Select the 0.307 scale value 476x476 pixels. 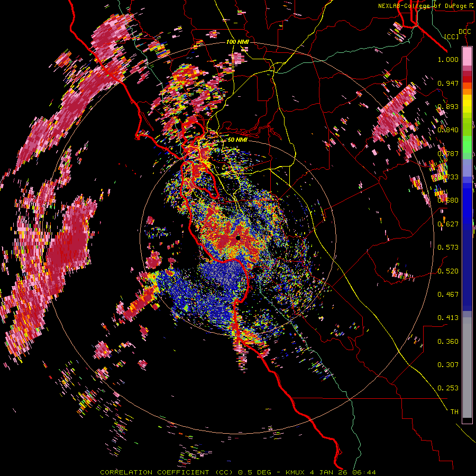coord(448,364)
